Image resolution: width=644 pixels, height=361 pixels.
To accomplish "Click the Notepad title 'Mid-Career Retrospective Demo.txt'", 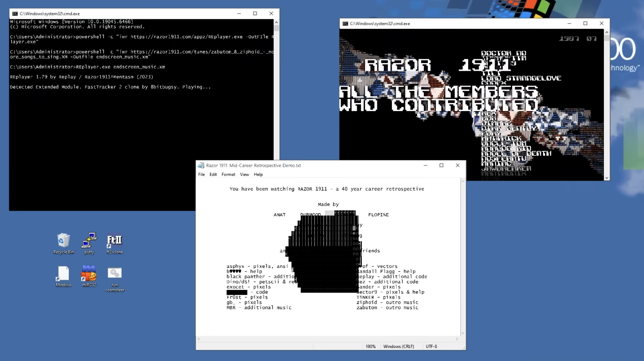I will (265, 165).
